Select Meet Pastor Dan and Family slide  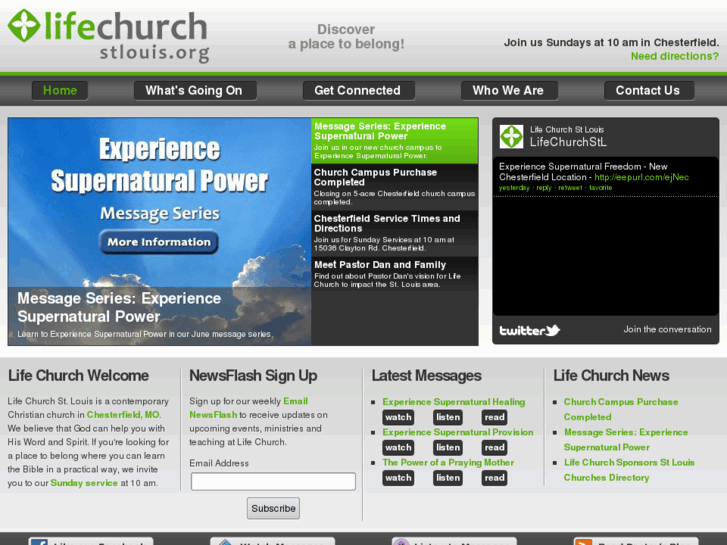(x=395, y=274)
